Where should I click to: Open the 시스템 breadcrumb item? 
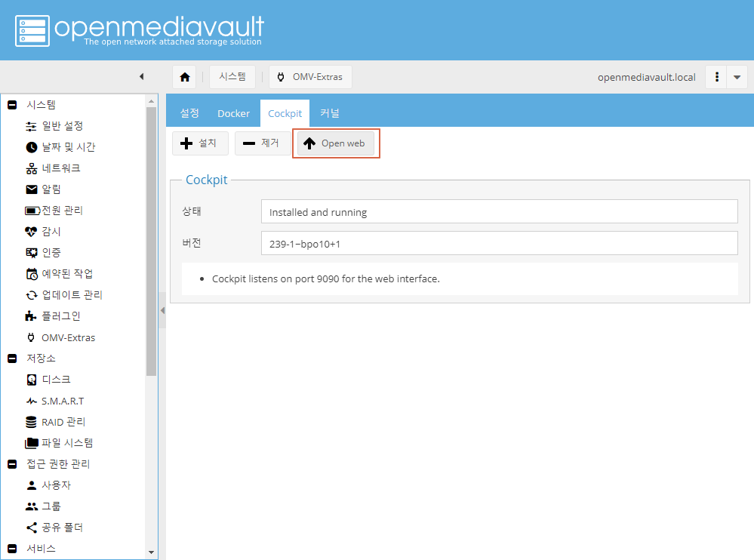point(232,77)
